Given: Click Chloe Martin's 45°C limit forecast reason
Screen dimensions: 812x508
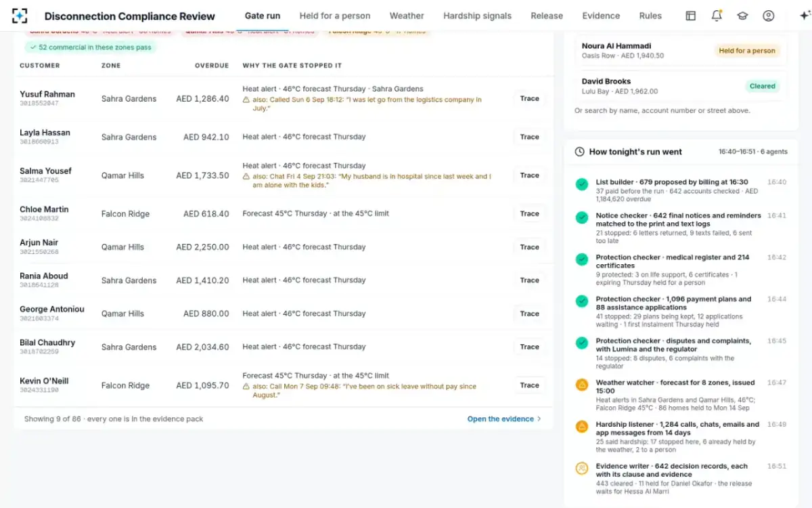Looking at the screenshot, I should click(315, 214).
